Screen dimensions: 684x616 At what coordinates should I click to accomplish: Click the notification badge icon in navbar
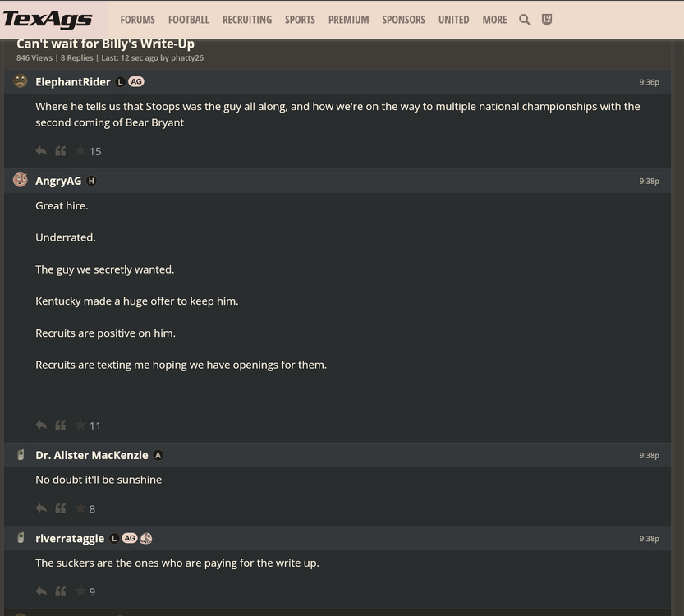[547, 20]
